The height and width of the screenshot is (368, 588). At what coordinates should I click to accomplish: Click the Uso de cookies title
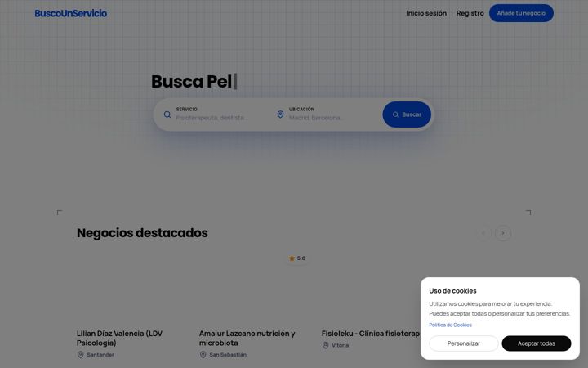[452, 290]
